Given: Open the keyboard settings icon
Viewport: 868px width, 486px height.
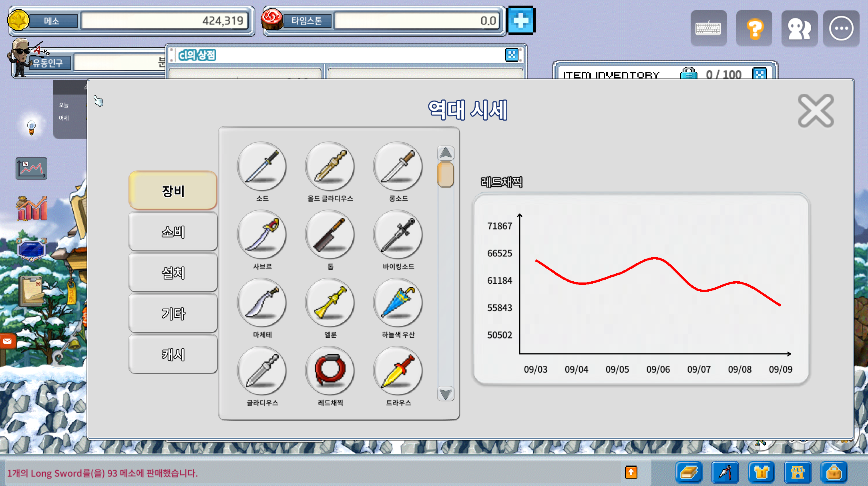Looking at the screenshot, I should (709, 28).
